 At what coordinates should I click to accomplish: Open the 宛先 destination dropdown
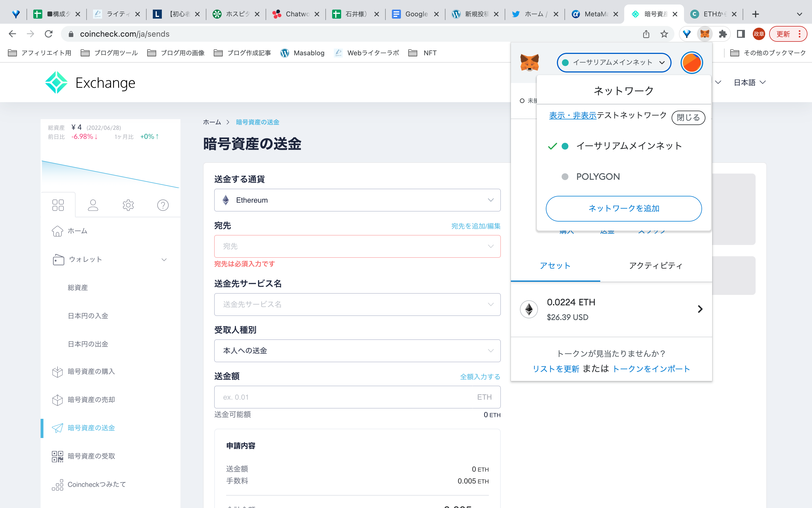(357, 246)
